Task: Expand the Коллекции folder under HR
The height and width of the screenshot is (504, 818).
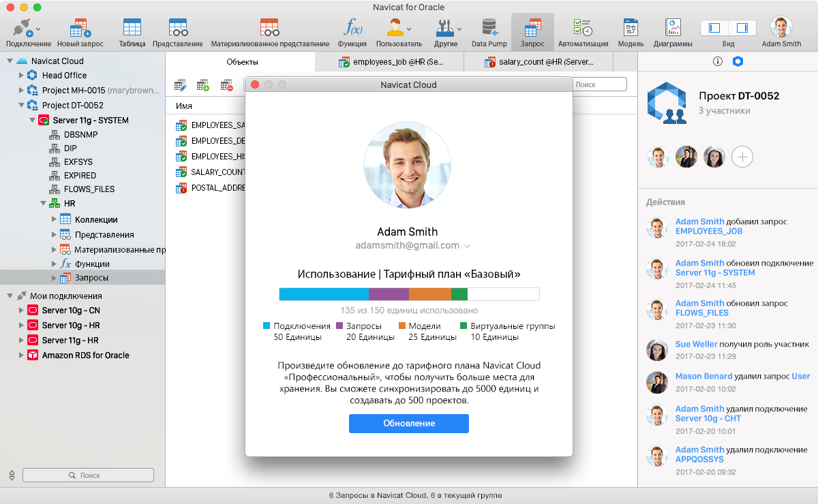Action: click(54, 219)
